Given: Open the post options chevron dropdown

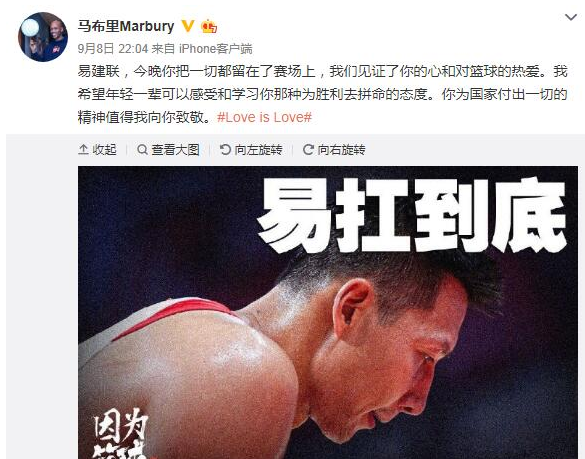Looking at the screenshot, I should [x=571, y=17].
